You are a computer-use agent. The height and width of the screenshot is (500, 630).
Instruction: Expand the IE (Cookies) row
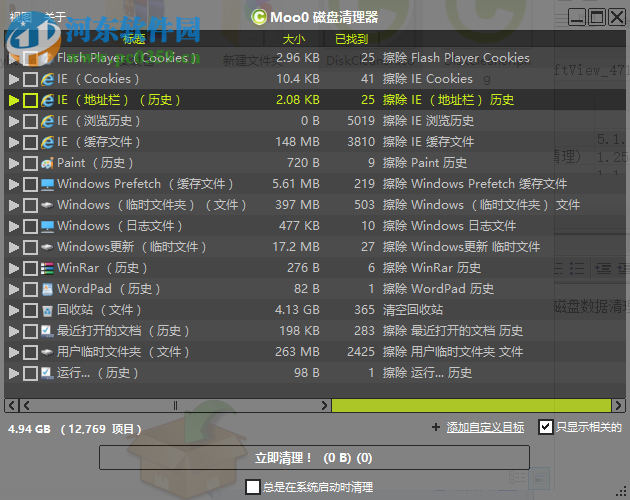14,79
